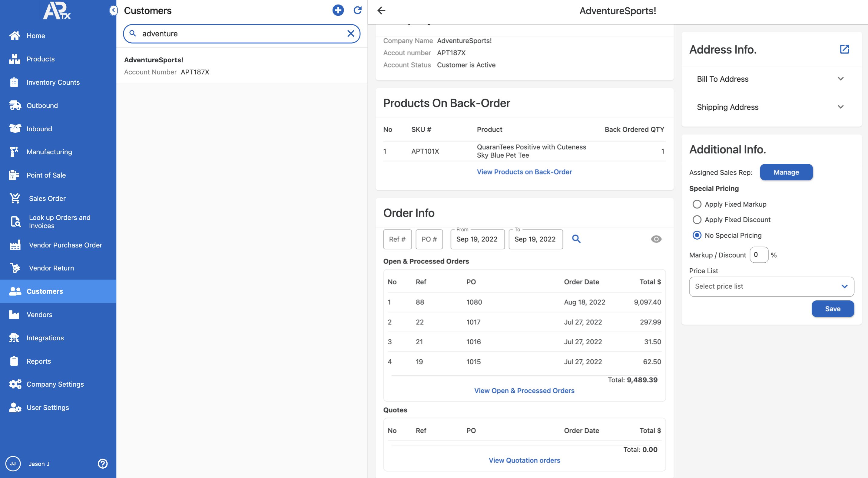Select Apply Fixed Markup option

(697, 204)
